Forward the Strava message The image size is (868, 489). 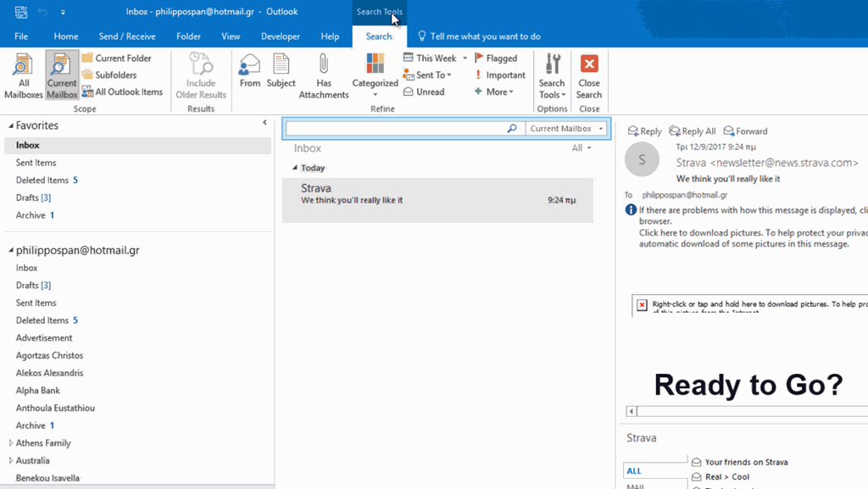tap(745, 131)
